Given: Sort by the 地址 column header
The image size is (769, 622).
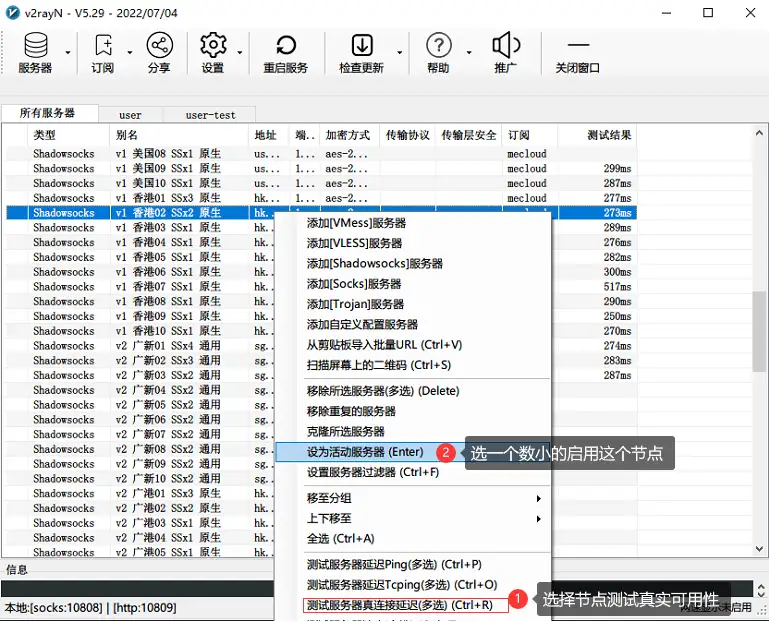Looking at the screenshot, I should pos(269,135).
